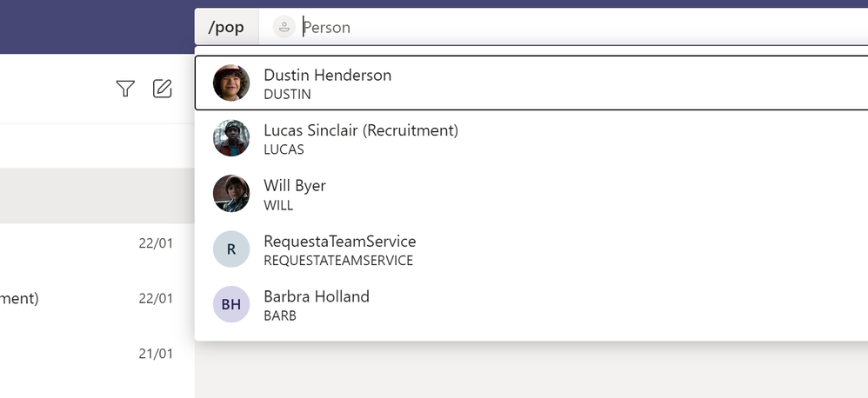868x398 pixels.
Task: Click the /pop command tag
Action: pos(226,27)
